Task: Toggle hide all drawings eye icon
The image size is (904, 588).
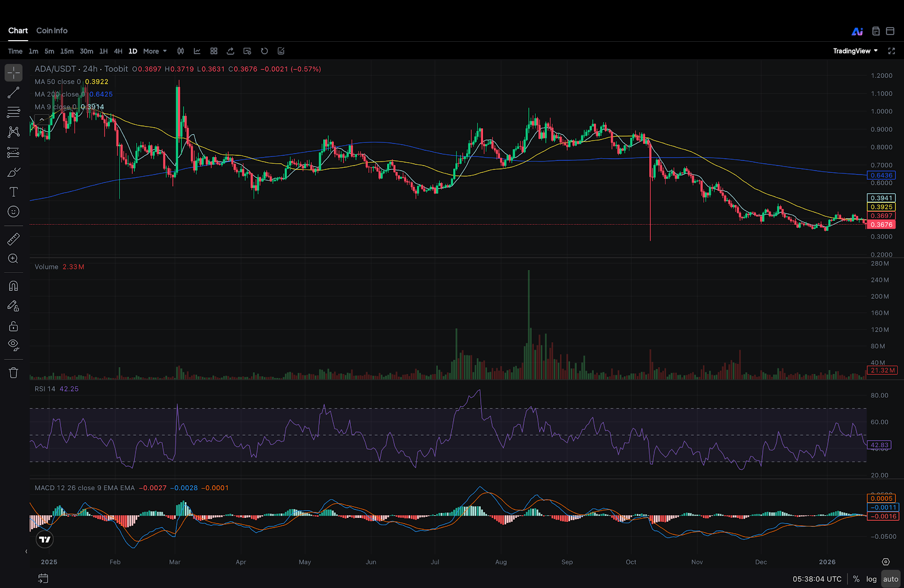Action: (14, 345)
